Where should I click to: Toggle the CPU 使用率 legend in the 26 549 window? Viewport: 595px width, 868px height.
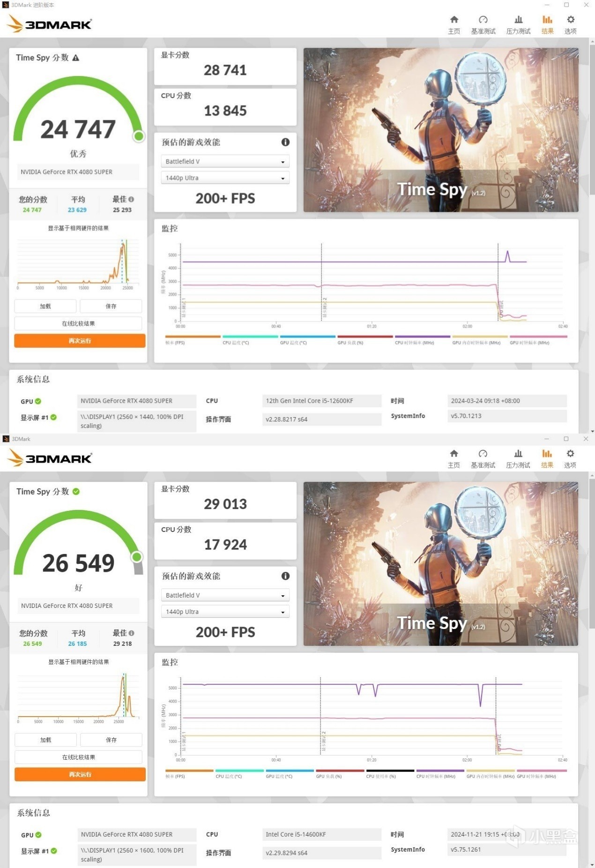pos(390,773)
